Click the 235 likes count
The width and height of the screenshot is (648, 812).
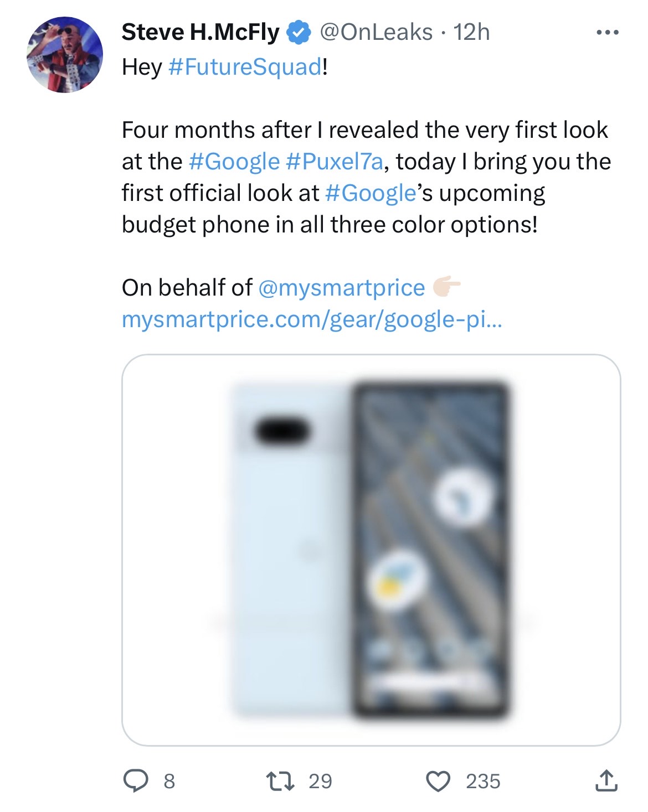[x=483, y=781]
